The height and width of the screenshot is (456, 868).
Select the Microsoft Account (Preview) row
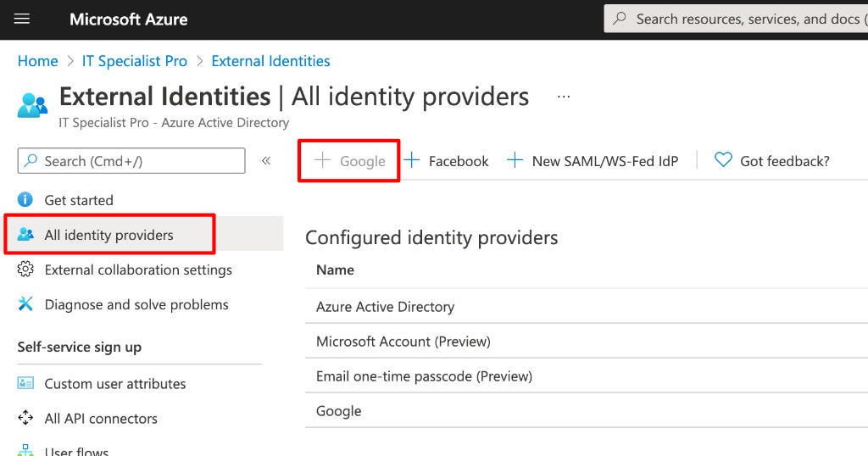coord(587,341)
